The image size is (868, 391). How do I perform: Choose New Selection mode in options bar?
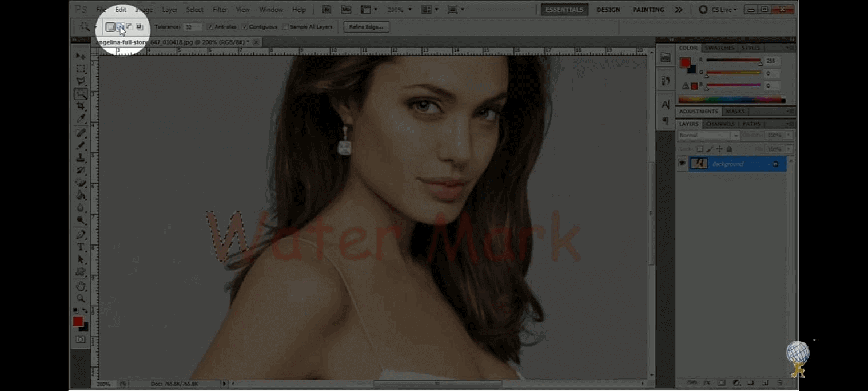(x=110, y=27)
